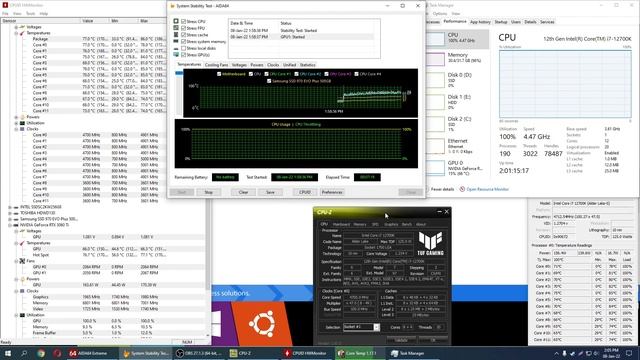
Task: Open Resource Monitor link in Task Manager
Action: click(487, 189)
